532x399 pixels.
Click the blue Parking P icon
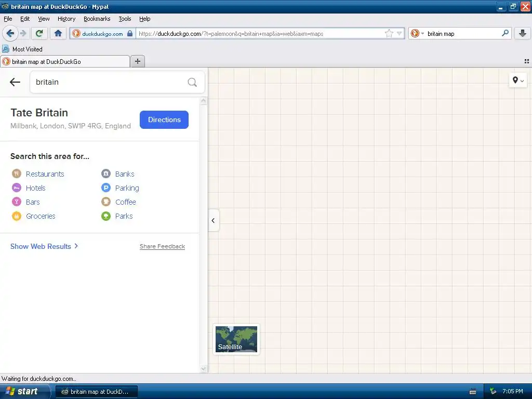coord(106,188)
